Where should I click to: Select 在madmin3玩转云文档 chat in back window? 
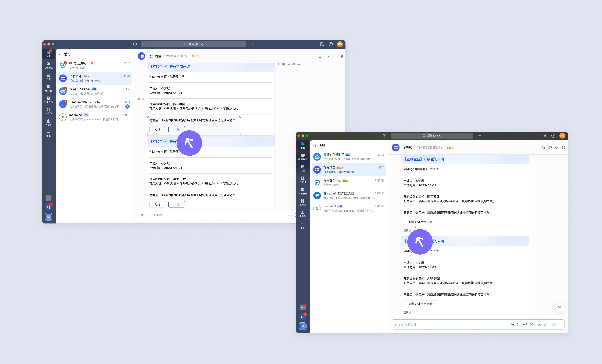(x=95, y=104)
